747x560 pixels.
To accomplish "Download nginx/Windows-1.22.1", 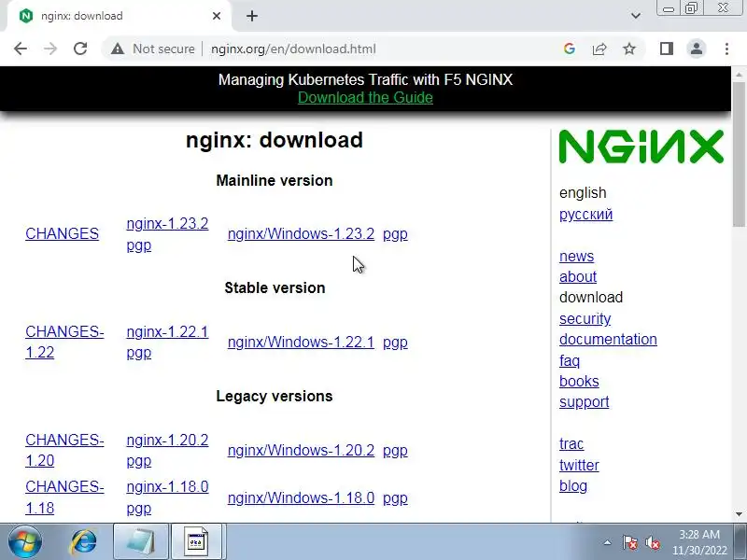I will click(x=301, y=342).
